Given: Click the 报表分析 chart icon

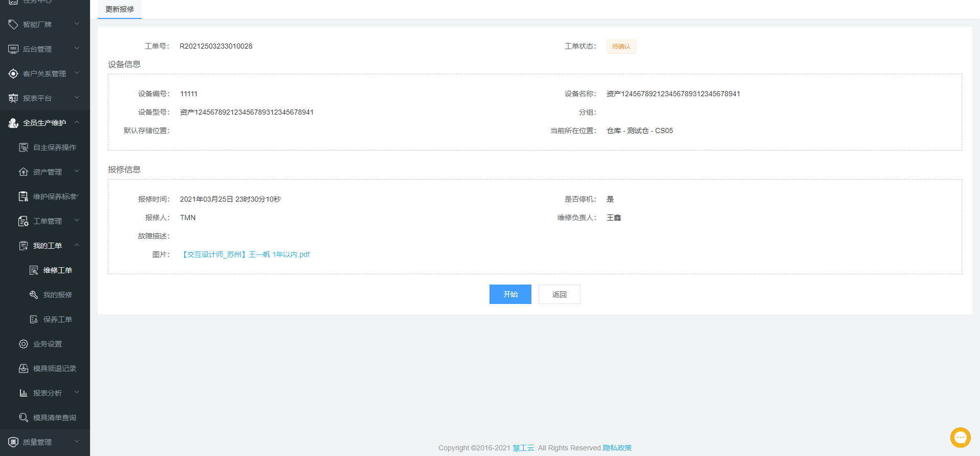Looking at the screenshot, I should [x=24, y=393].
